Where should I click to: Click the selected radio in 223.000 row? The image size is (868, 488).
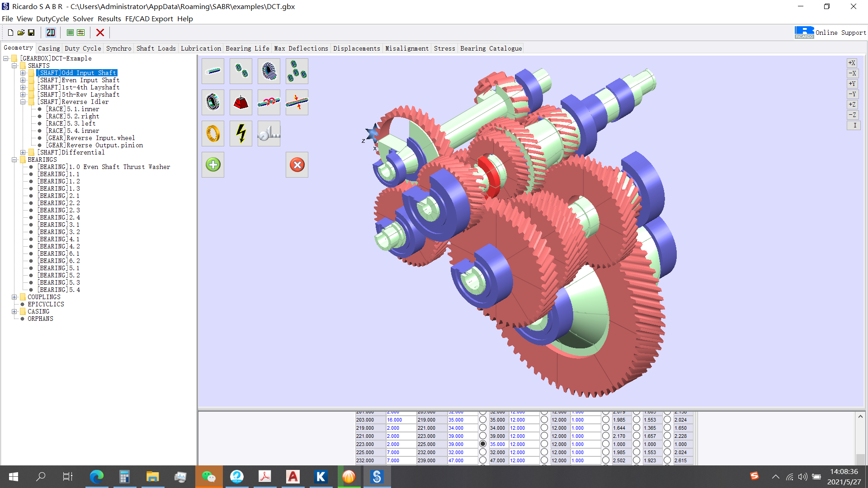(483, 444)
